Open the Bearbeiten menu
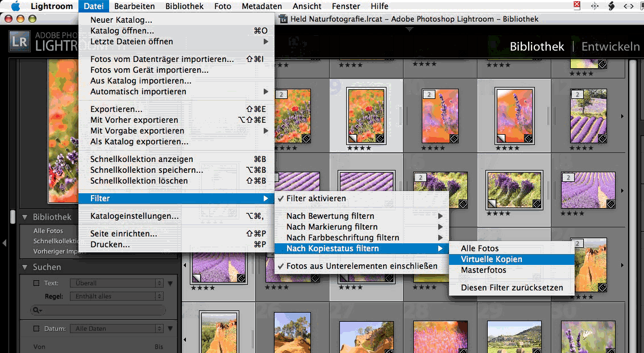The height and width of the screenshot is (353, 644). click(134, 6)
